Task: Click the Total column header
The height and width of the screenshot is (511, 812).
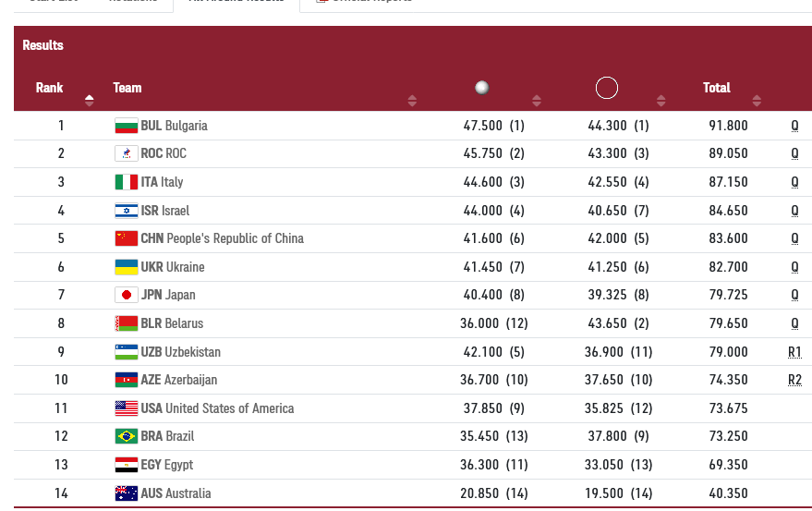Action: coord(717,88)
